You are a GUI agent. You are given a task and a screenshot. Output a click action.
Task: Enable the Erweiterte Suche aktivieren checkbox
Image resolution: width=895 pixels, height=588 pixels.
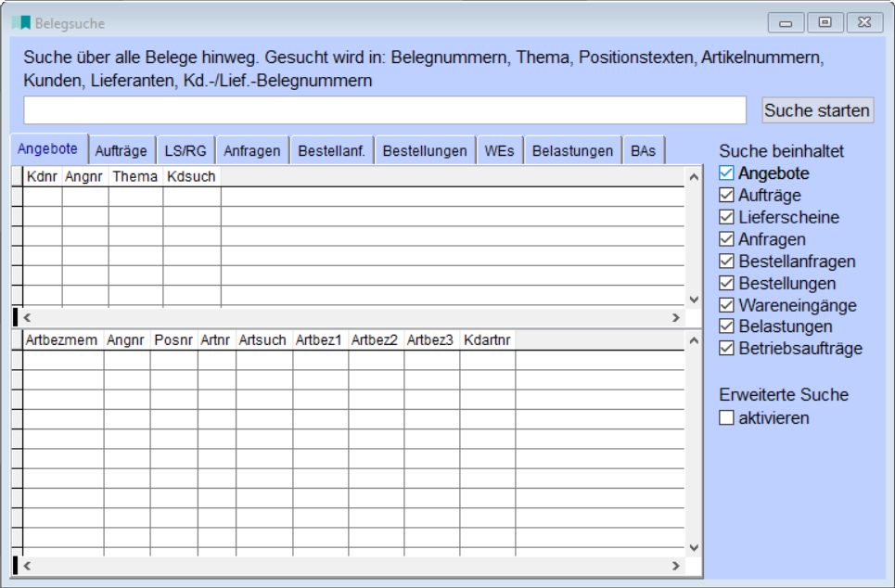(728, 415)
